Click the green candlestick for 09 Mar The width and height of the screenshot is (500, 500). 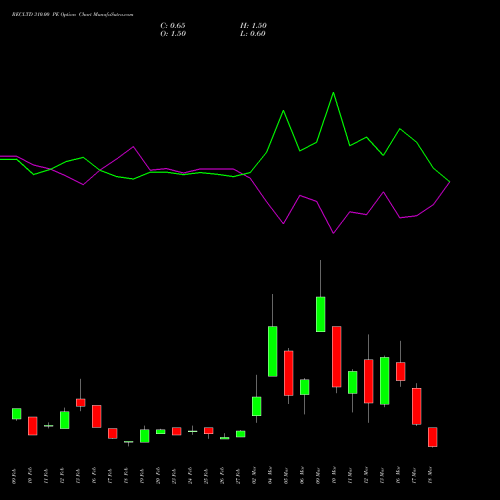[321, 314]
